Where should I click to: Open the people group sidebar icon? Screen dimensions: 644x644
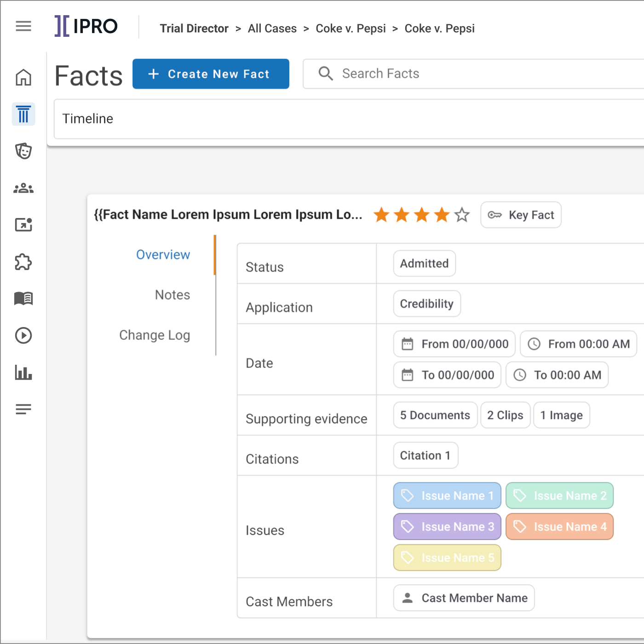(23, 188)
